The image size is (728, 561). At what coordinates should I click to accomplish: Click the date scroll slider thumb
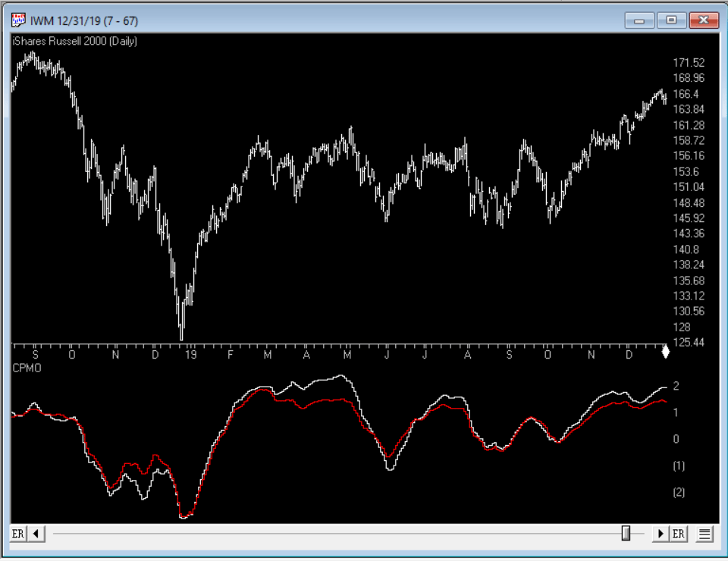[x=626, y=534]
